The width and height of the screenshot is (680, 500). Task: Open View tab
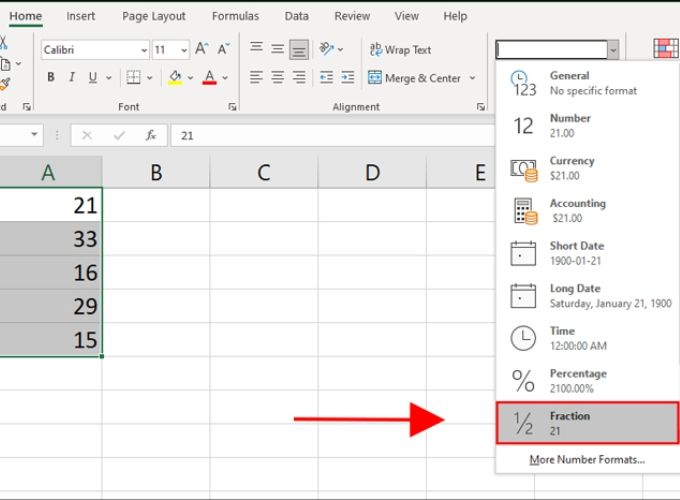(406, 16)
